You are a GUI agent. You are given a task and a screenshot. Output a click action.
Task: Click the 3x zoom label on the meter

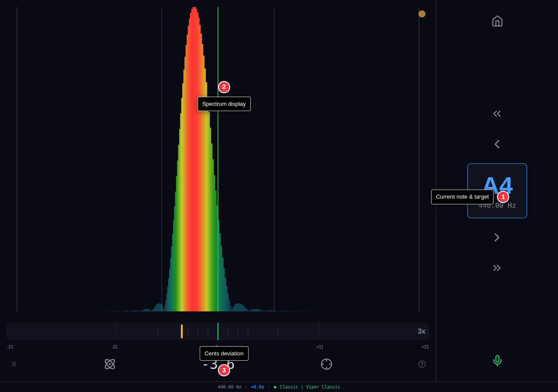point(421,331)
